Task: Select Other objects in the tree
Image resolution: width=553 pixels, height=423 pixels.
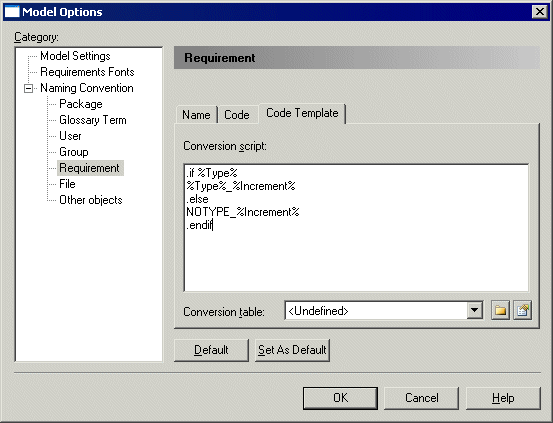Action: click(91, 200)
